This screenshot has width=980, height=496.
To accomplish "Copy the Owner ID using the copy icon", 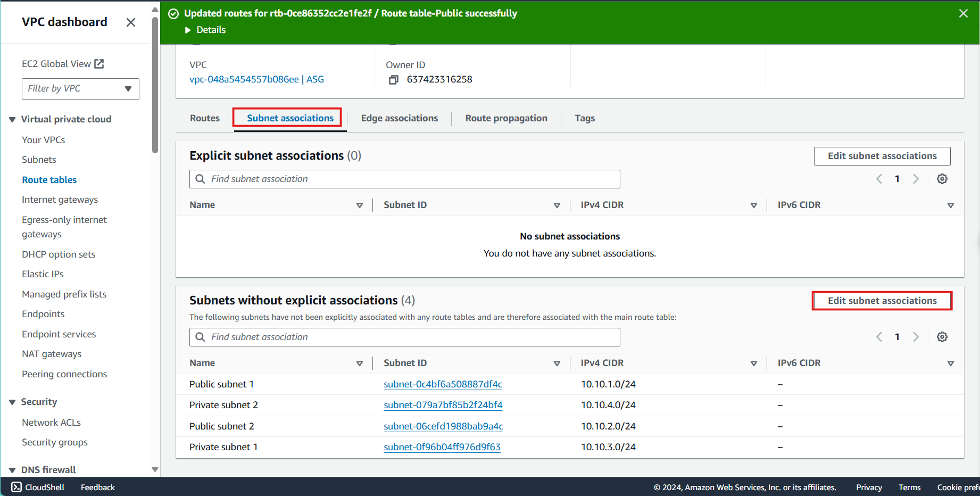I will (x=394, y=79).
